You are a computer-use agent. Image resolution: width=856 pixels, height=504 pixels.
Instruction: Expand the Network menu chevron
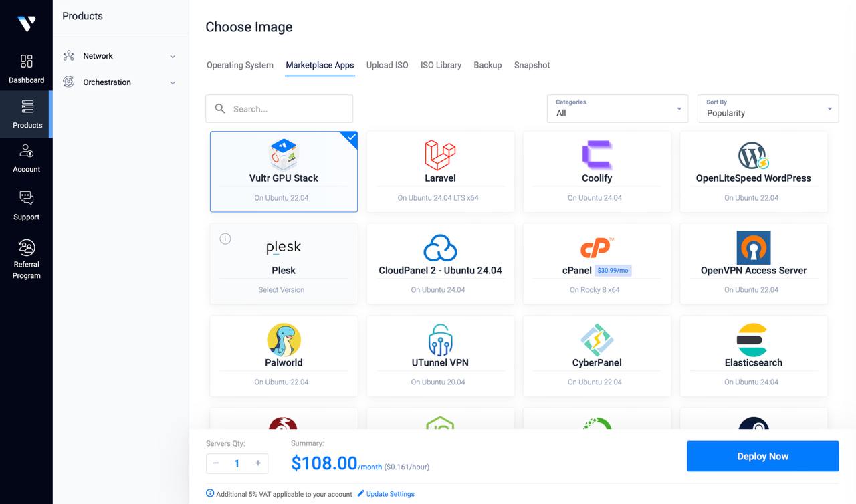point(173,57)
